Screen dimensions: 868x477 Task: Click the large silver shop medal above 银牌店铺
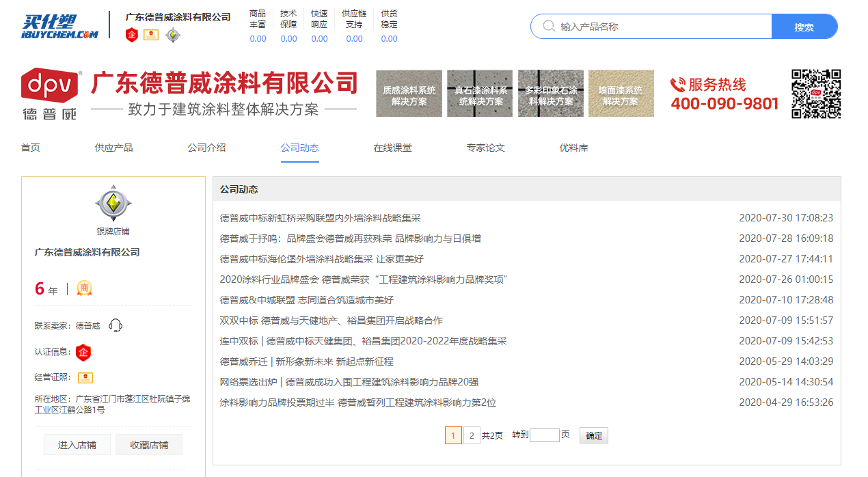(113, 202)
